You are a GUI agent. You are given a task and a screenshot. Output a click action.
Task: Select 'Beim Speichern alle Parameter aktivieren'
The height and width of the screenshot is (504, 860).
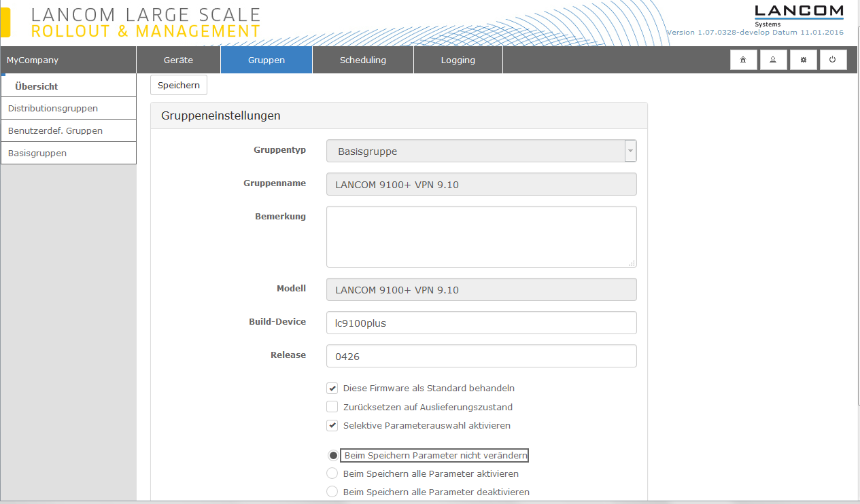pyautogui.click(x=332, y=473)
